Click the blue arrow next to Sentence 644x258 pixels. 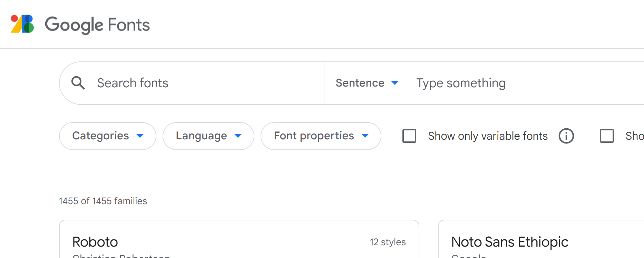click(395, 83)
